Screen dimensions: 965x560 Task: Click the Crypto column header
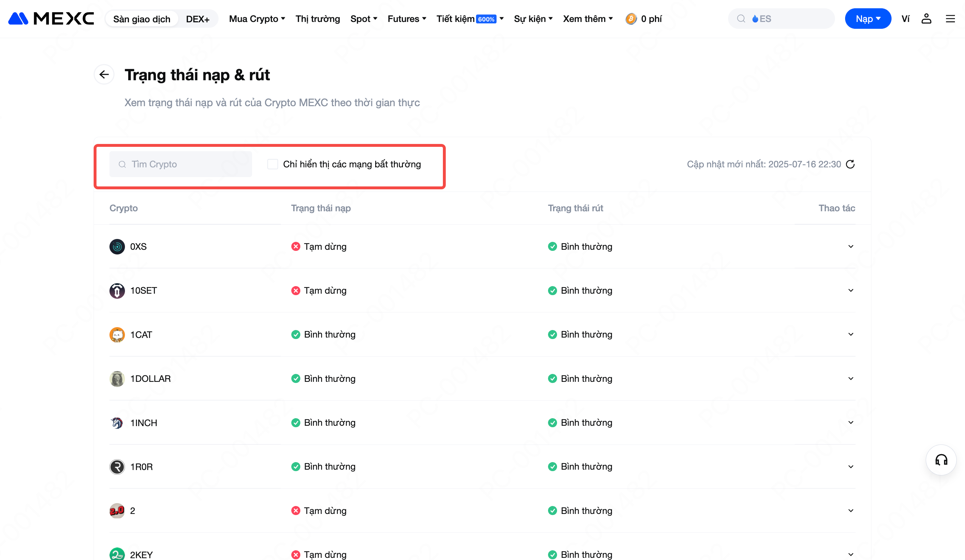[x=123, y=208]
